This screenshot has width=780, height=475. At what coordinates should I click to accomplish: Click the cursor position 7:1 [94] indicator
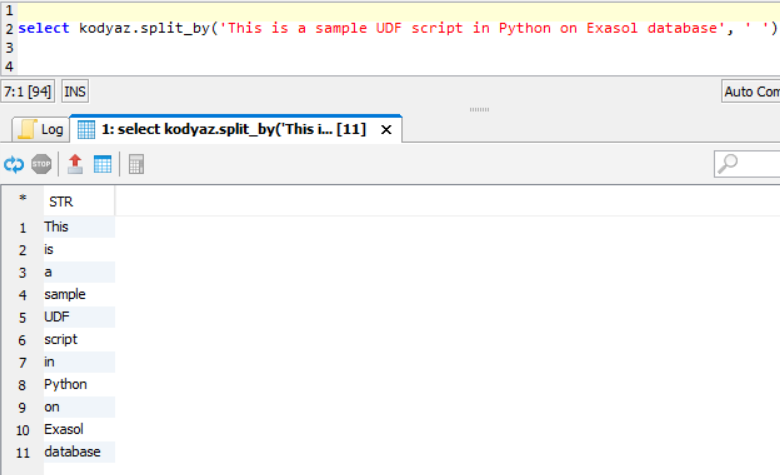pos(28,92)
